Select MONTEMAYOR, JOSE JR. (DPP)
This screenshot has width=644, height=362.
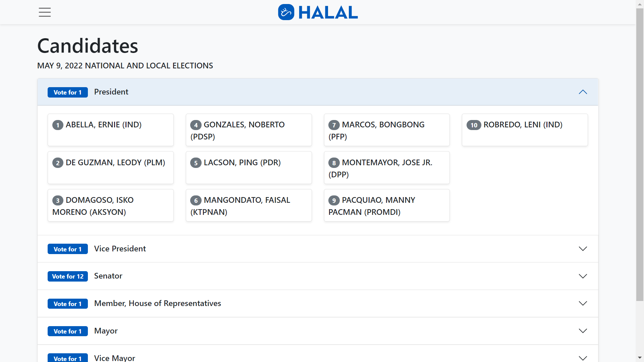tap(386, 167)
